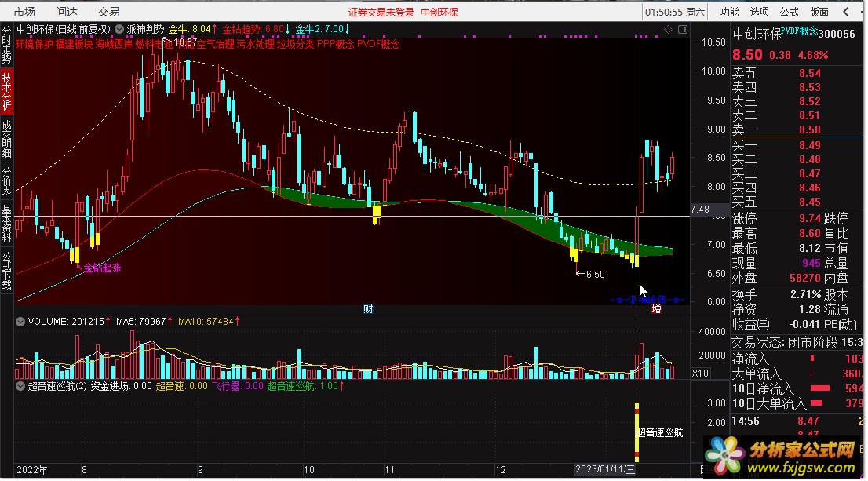Viewport: 868px width, 481px height.
Task: Click the cyan PVDF概念 label in quote panel
Action: 800,31
